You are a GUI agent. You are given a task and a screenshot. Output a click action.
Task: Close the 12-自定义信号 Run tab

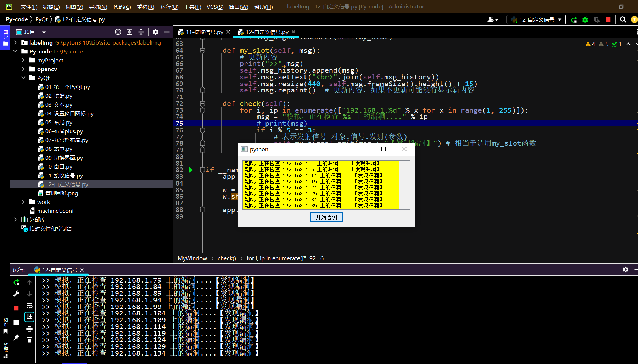(x=82, y=270)
